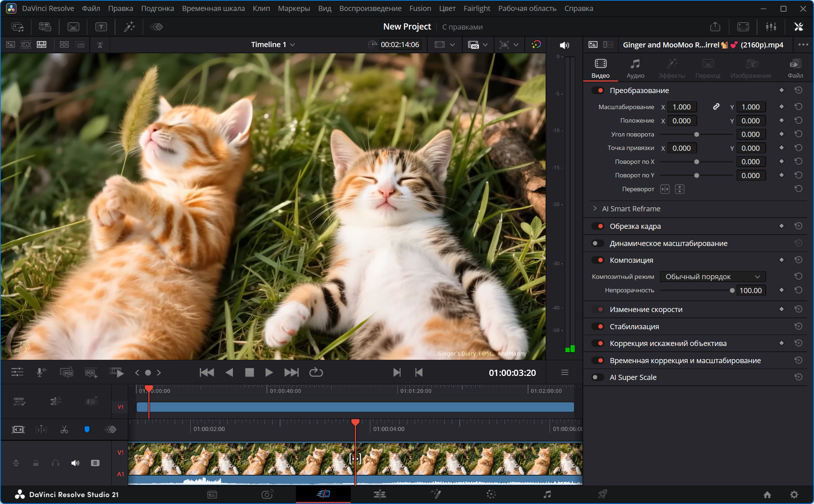Play the timeline in reverse

pyautogui.click(x=229, y=373)
